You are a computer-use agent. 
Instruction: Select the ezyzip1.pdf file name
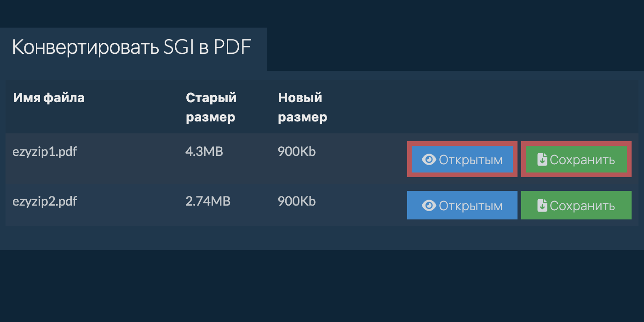tap(45, 152)
